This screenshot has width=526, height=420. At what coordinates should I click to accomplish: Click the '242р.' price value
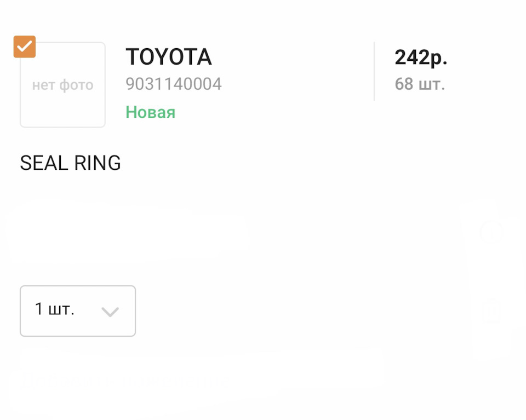point(420,56)
